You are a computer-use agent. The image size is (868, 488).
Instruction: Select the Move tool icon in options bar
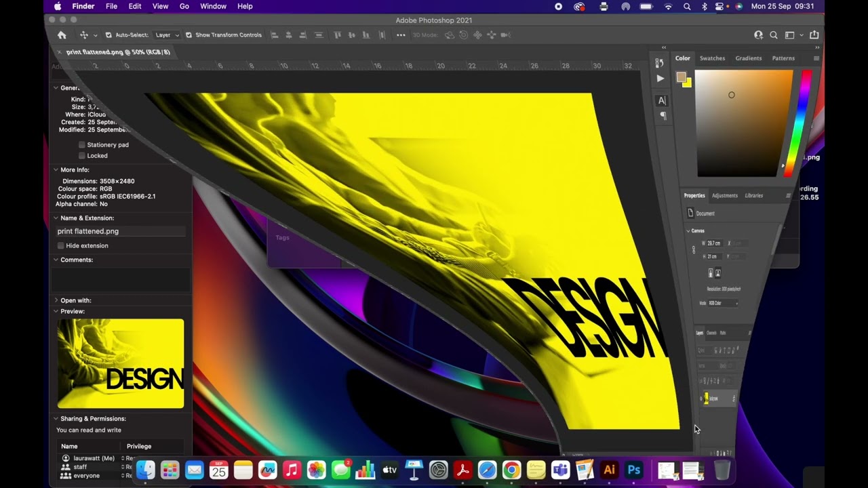click(84, 35)
